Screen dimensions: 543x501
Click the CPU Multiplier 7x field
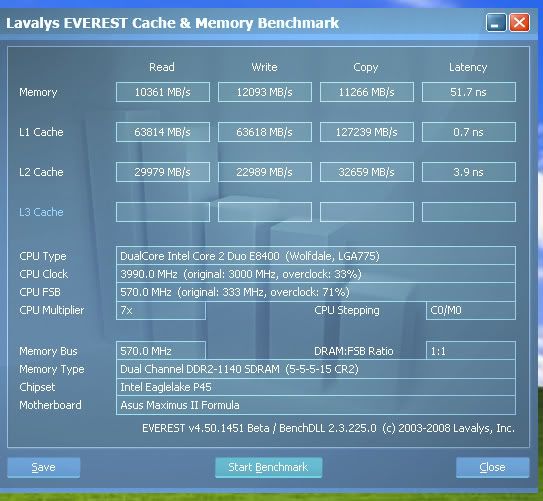coord(161,310)
